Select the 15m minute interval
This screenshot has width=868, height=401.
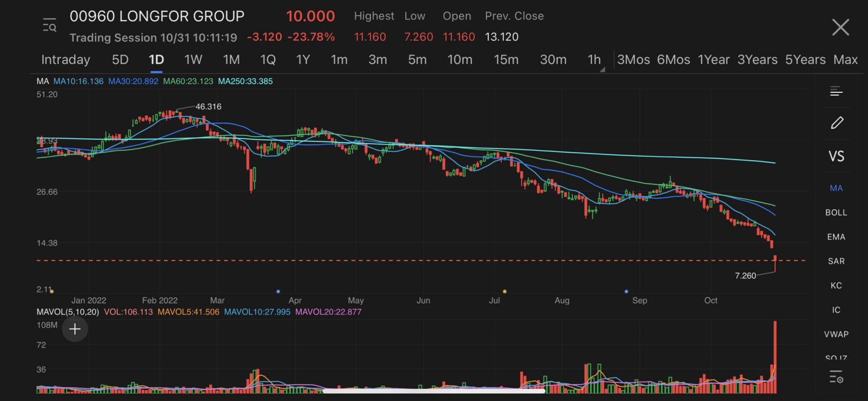[506, 60]
